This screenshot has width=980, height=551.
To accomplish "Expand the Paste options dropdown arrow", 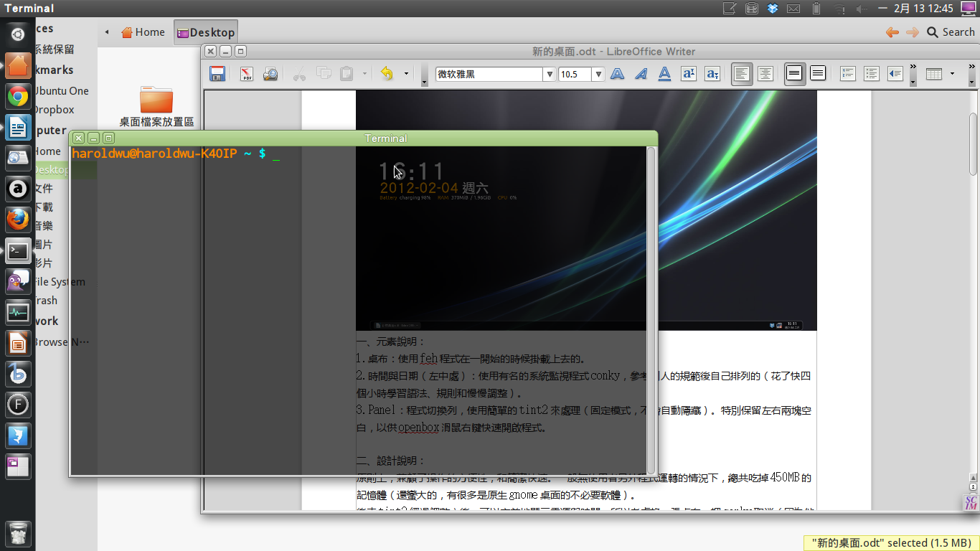I will pyautogui.click(x=364, y=74).
